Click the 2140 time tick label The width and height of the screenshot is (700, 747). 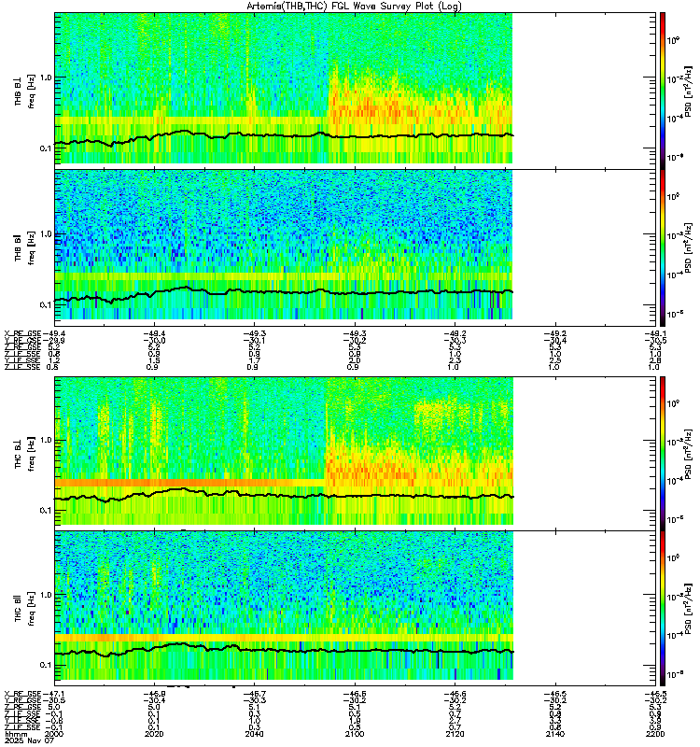pos(554,734)
